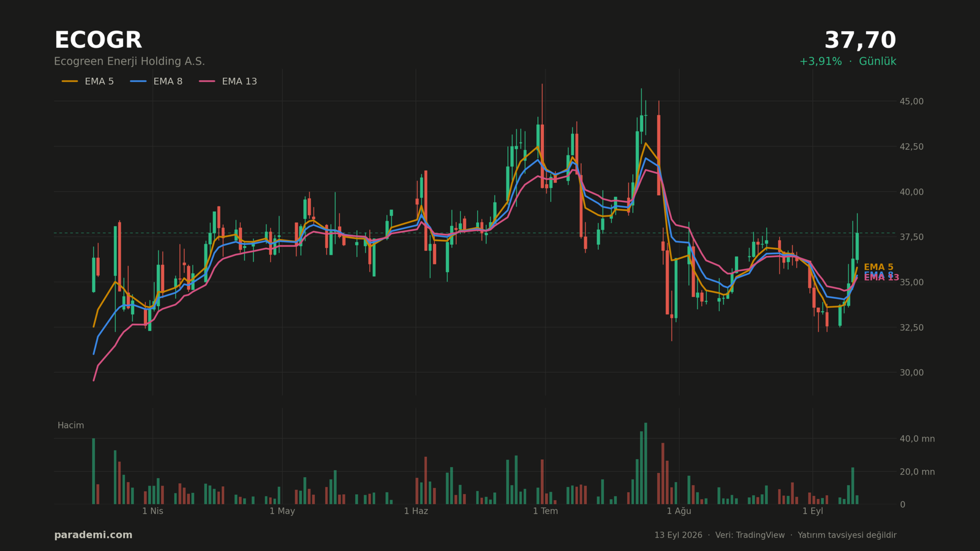Click the 13 Eyl 2026 date text

pos(678,535)
